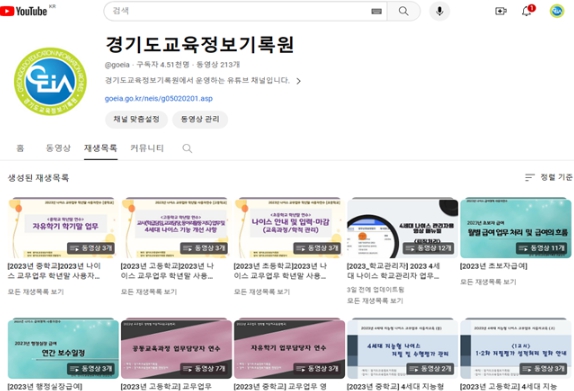Search within channel magnifier icon

[187, 148]
